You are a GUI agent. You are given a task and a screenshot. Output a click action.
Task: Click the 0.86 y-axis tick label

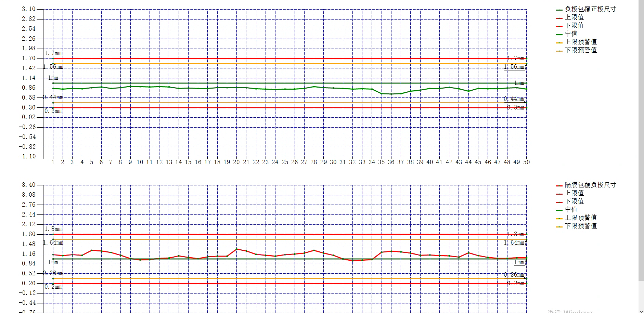29,88
